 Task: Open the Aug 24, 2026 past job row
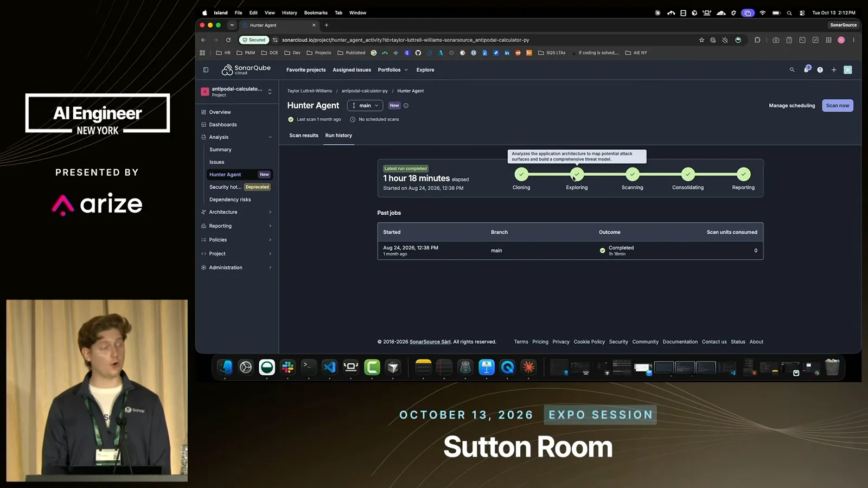(x=570, y=251)
